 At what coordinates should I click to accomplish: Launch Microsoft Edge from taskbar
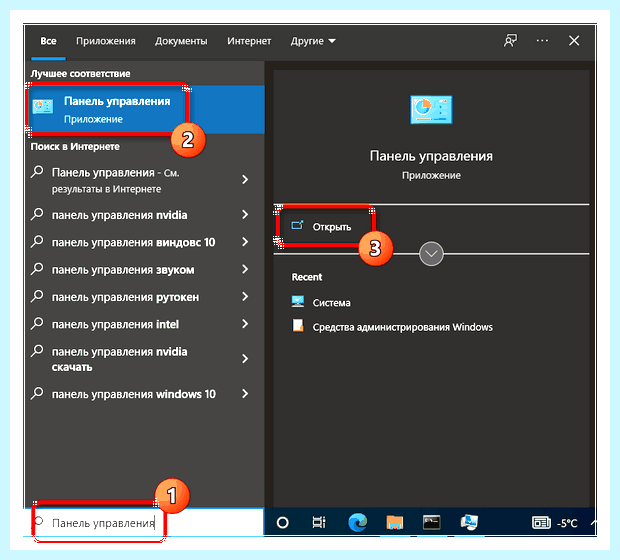(357, 522)
